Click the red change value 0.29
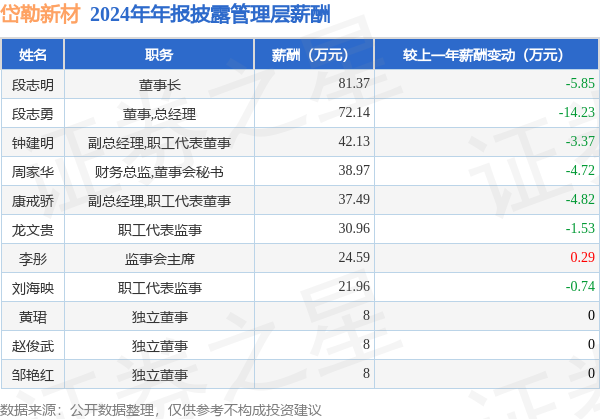The height and width of the screenshot is (419, 600). [x=582, y=257]
